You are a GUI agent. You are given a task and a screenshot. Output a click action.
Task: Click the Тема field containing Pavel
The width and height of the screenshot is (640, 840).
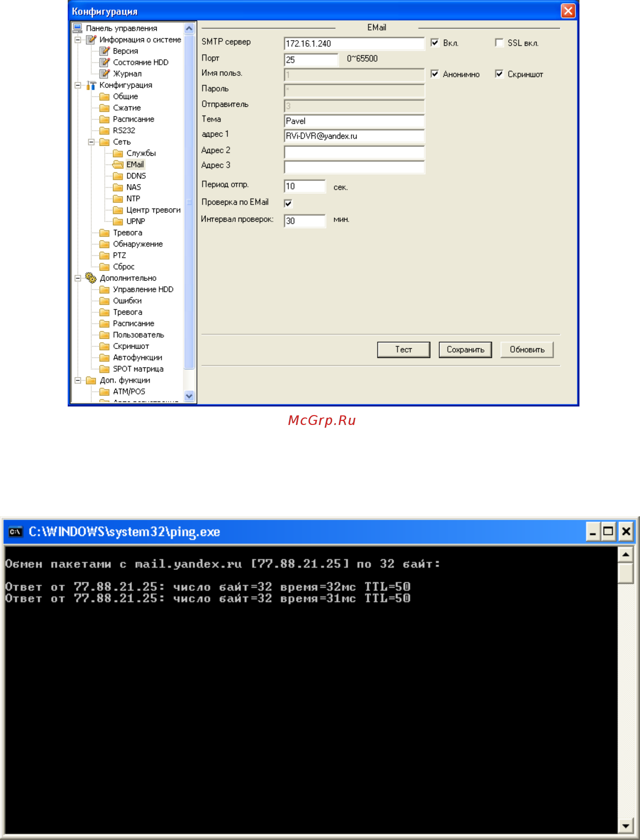pyautogui.click(x=354, y=121)
